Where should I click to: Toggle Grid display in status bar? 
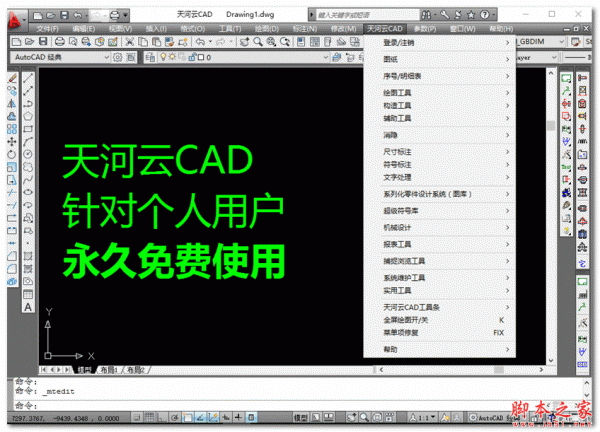pos(149,417)
